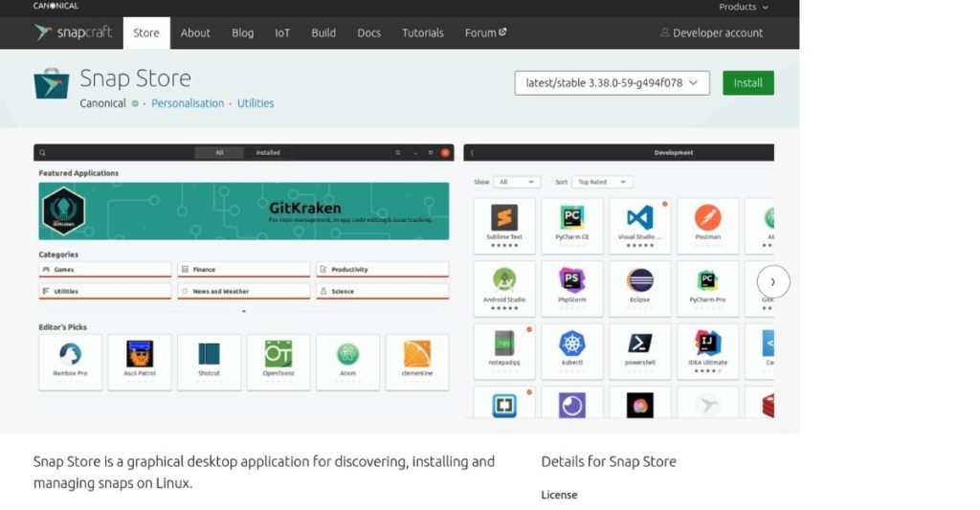The height and width of the screenshot is (510, 980).
Task: Click the snapcraft logo
Action: (x=73, y=33)
